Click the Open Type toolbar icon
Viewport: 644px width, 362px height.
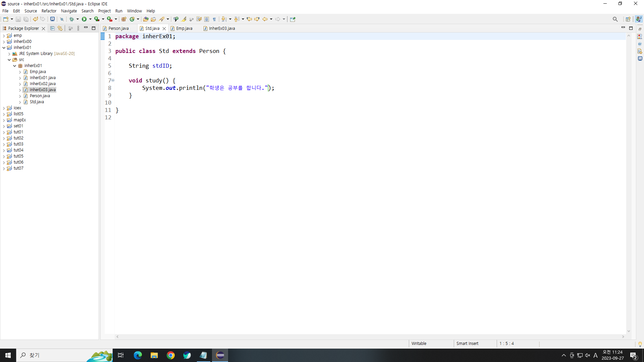pyautogui.click(x=146, y=19)
